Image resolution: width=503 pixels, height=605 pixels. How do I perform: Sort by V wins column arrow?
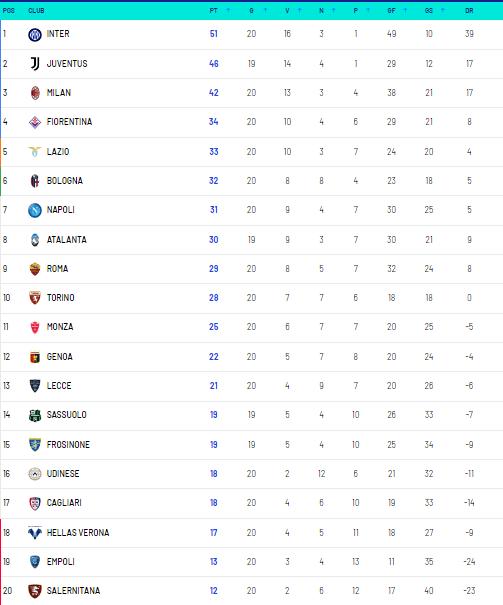(299, 11)
